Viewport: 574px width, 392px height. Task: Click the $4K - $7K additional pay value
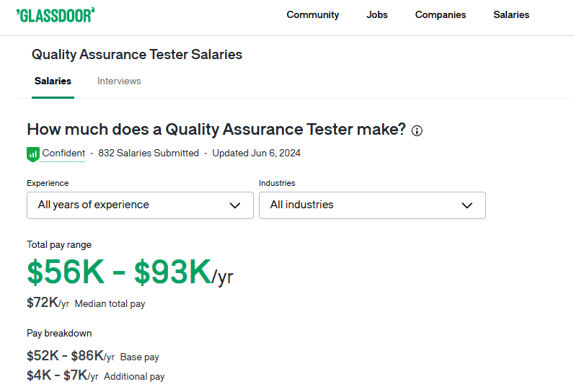click(x=57, y=375)
